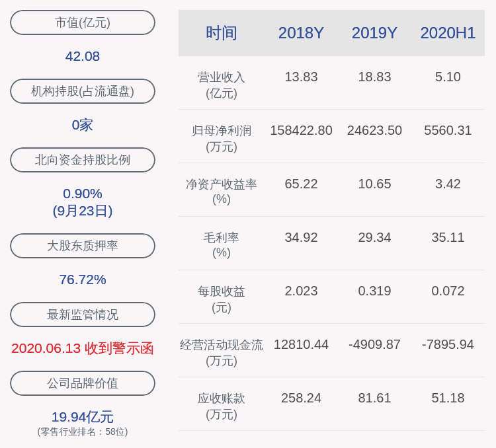This screenshot has width=496, height=448.
Task: Select the 营业收入(亿元) row label
Action: tap(222, 85)
